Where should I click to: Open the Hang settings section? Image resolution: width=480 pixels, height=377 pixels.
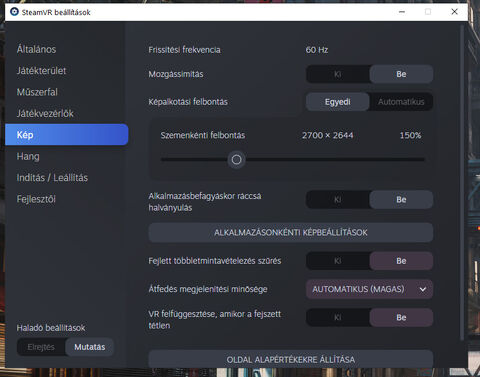click(28, 156)
